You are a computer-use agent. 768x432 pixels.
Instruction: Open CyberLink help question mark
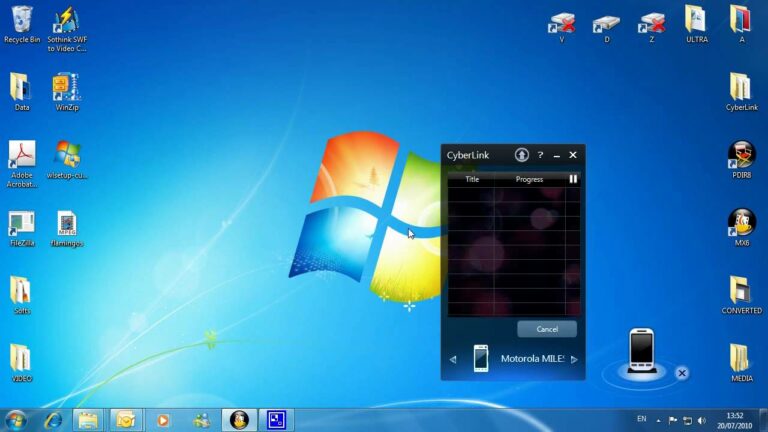pyautogui.click(x=540, y=155)
